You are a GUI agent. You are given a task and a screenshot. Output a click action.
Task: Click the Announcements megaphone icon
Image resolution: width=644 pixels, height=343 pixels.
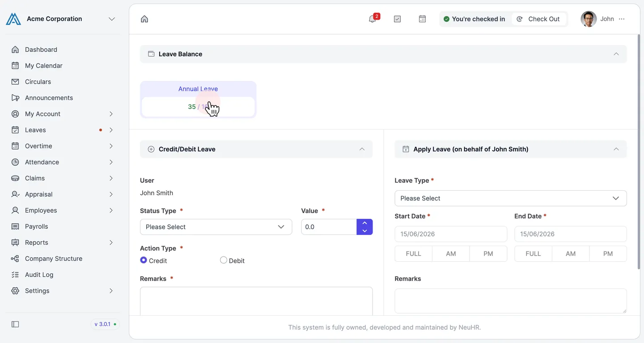pyautogui.click(x=15, y=98)
